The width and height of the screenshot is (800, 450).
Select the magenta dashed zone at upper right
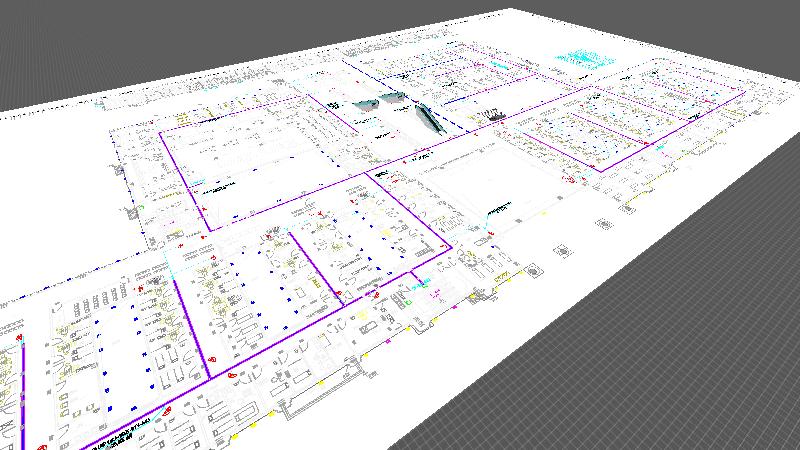650,110
